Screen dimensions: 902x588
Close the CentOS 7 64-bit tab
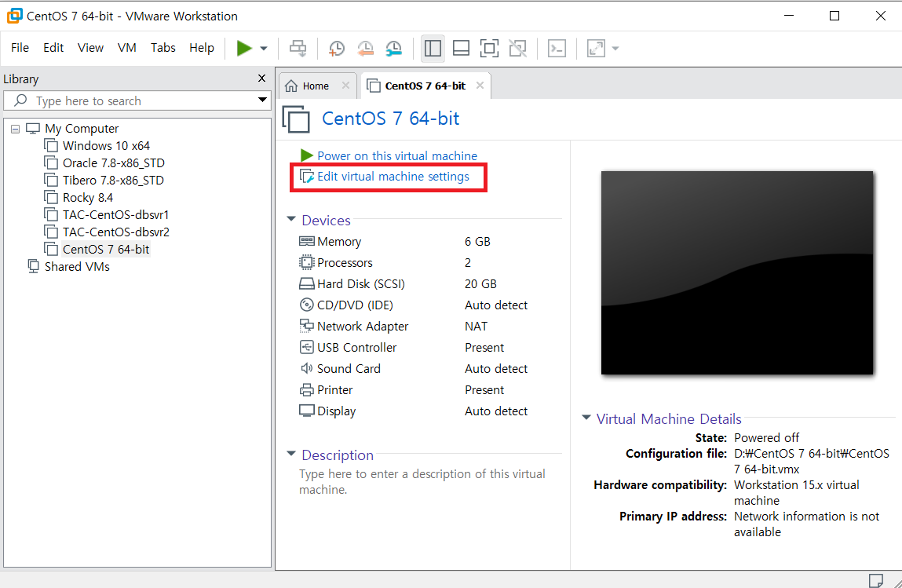(480, 85)
